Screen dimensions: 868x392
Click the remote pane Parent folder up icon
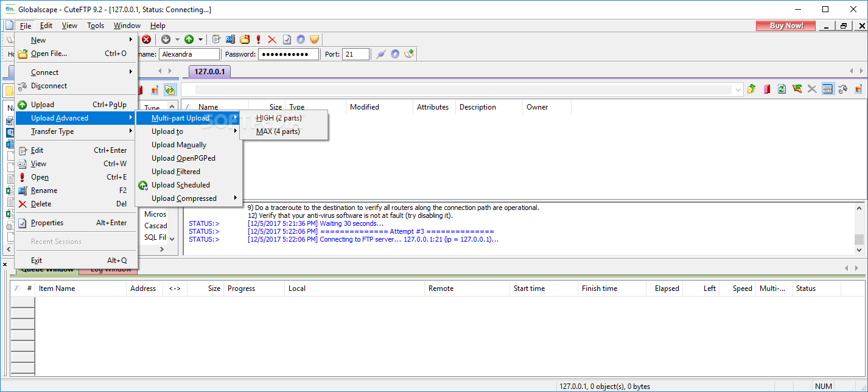click(x=752, y=89)
